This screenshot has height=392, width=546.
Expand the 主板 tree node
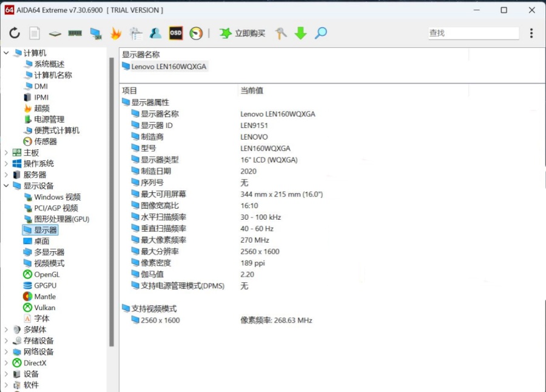6,153
